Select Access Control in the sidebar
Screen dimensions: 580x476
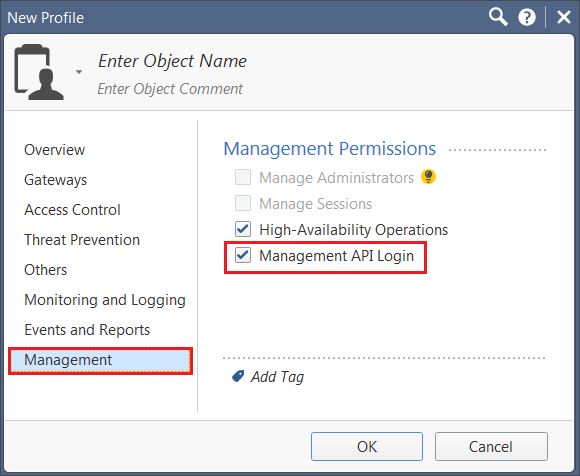tap(72, 210)
